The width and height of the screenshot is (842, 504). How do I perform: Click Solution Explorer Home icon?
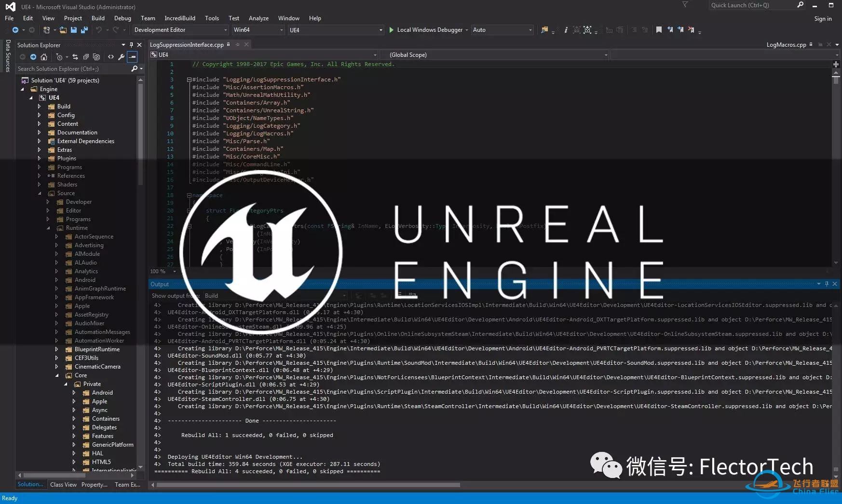click(44, 57)
